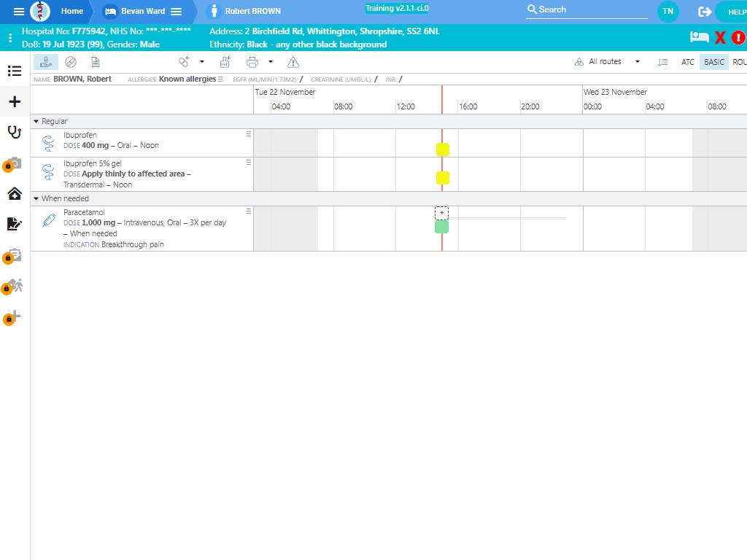The width and height of the screenshot is (747, 560).
Task: Click INDICATION Breakthrough pain text
Action: coord(113,244)
